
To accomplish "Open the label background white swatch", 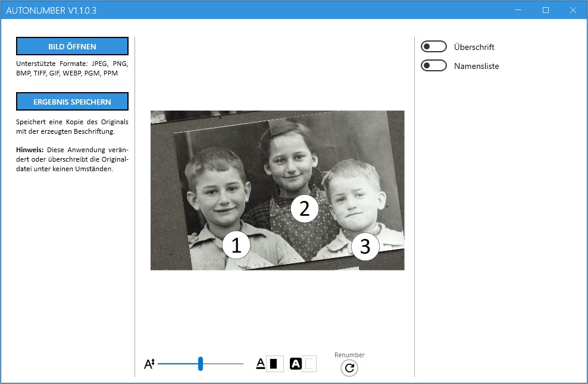I will coord(309,364).
